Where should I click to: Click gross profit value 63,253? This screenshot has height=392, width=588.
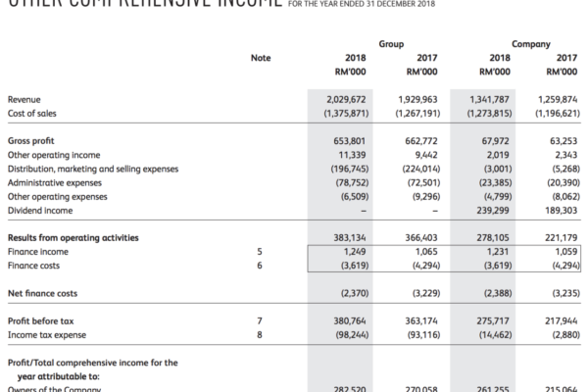click(563, 141)
